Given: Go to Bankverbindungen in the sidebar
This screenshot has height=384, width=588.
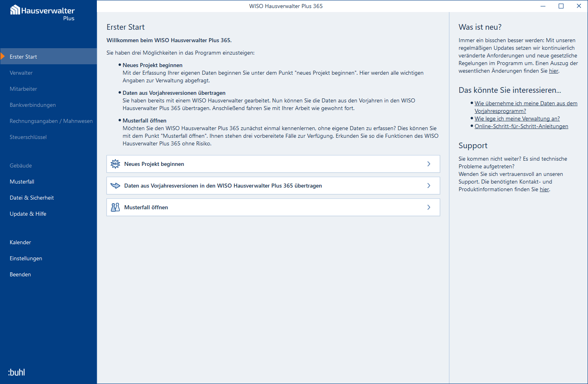Looking at the screenshot, I should tap(48, 105).
